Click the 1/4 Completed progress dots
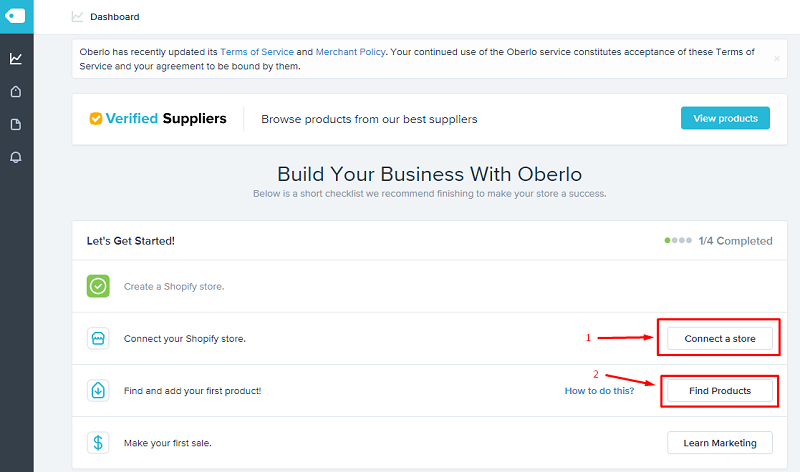The width and height of the screenshot is (800, 472). point(677,241)
